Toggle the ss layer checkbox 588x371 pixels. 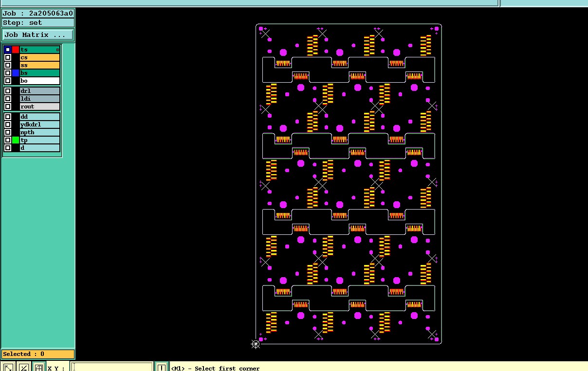(8, 65)
